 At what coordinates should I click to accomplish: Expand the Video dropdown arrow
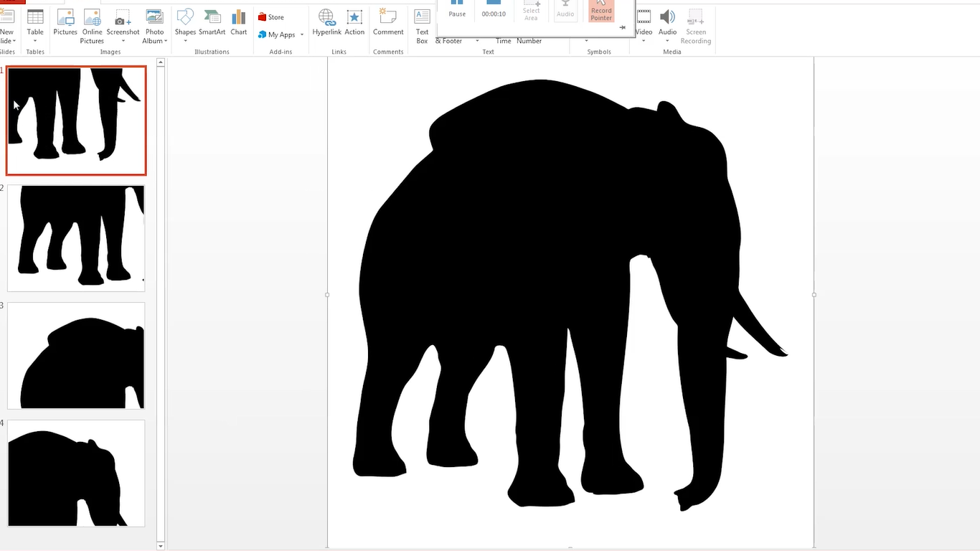(644, 42)
